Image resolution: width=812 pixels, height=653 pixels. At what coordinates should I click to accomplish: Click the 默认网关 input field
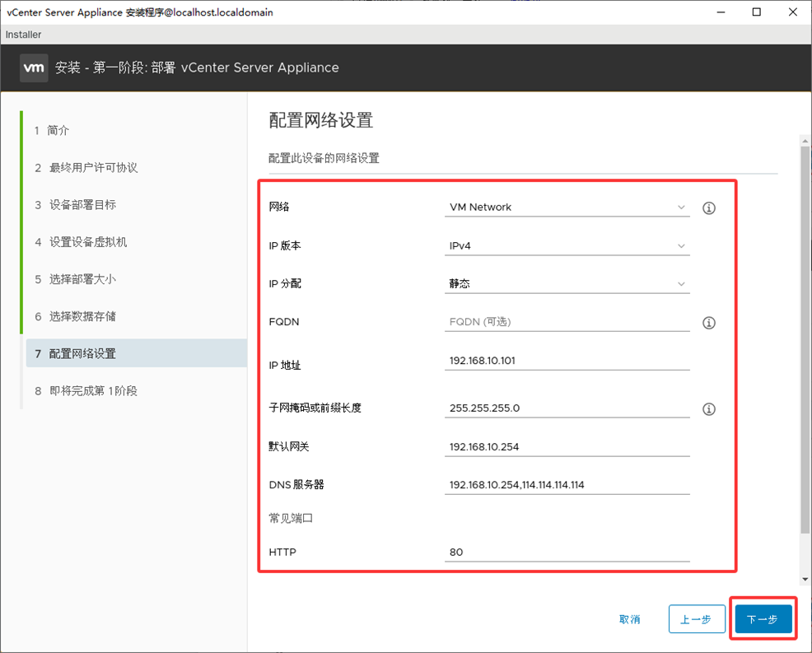tap(567, 447)
